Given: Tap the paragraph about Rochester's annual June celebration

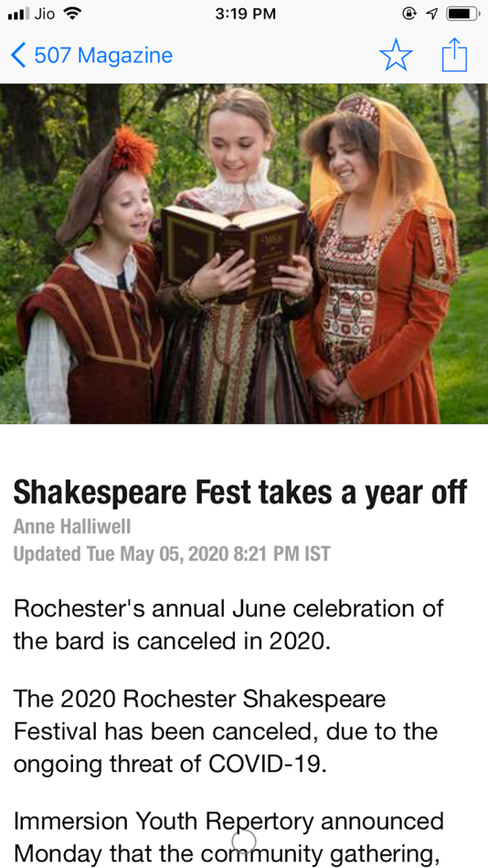Looking at the screenshot, I should coord(228,624).
